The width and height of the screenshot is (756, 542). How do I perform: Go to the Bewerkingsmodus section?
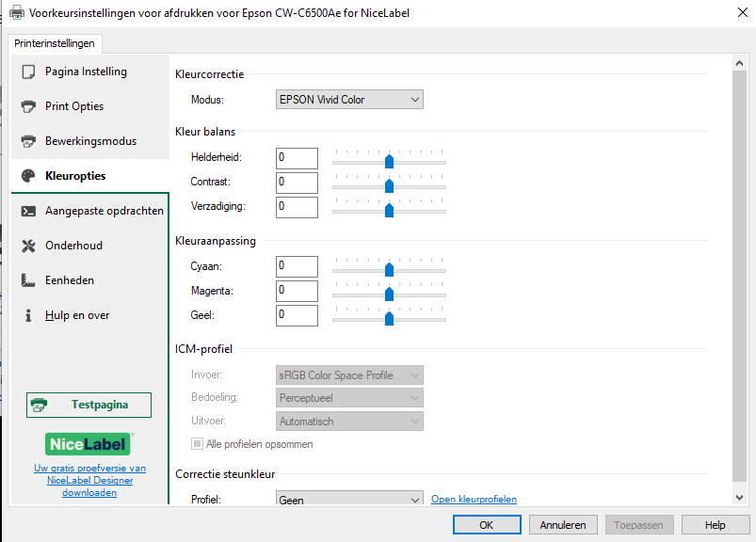tap(90, 141)
